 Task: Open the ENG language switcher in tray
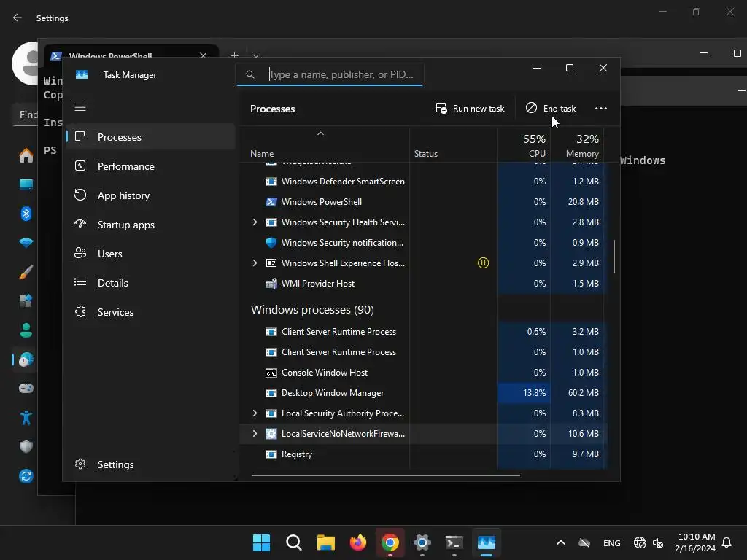(x=612, y=542)
